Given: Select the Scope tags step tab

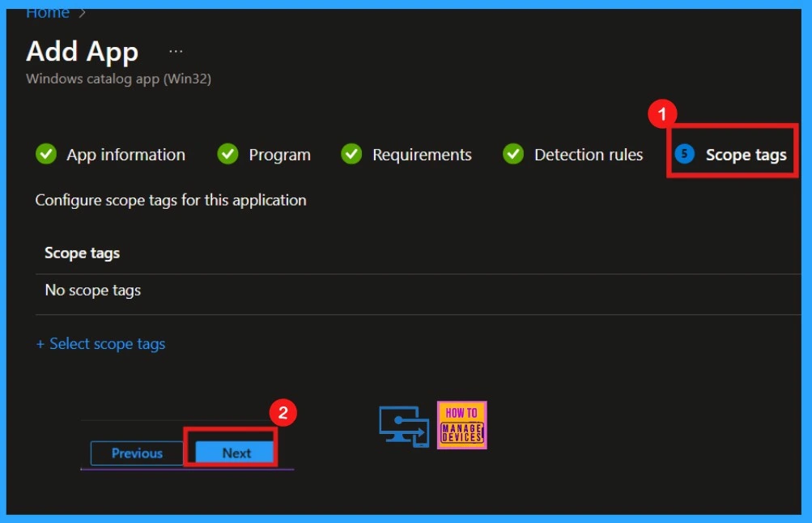Looking at the screenshot, I should [x=746, y=155].
